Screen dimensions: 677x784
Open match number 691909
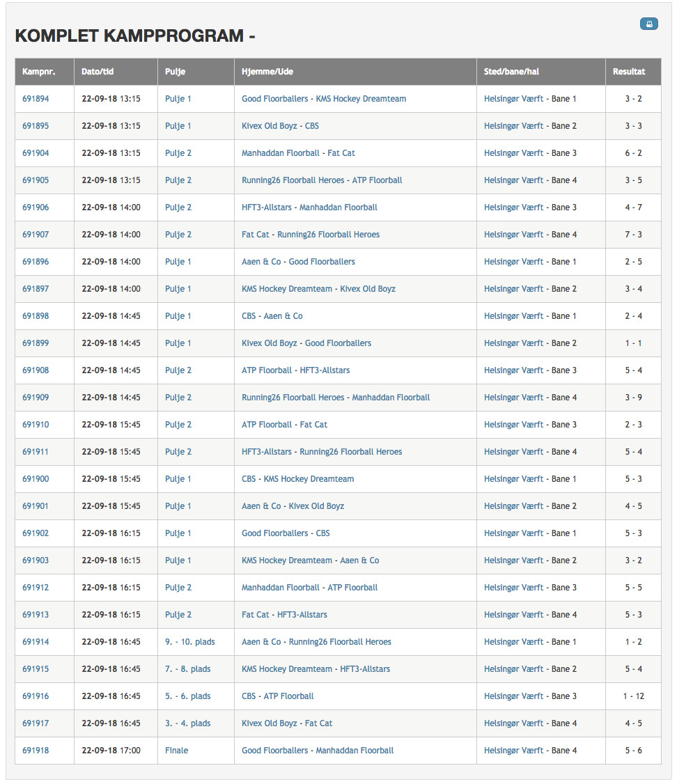[x=36, y=398]
